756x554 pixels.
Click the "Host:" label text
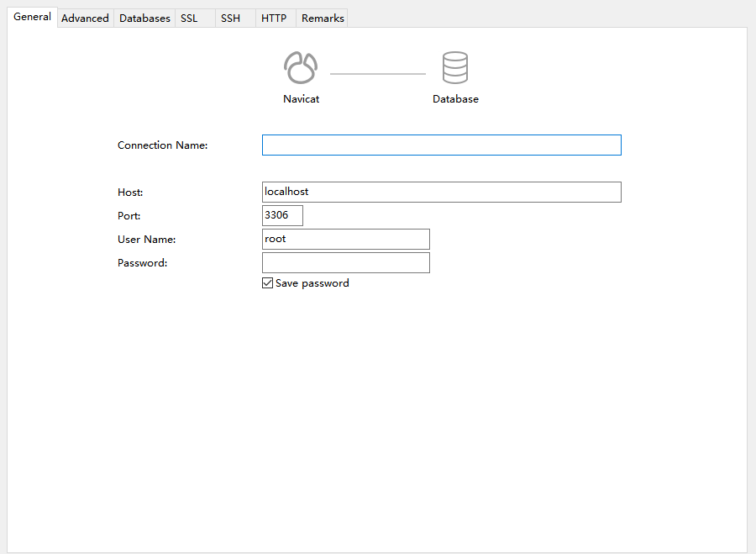pos(130,193)
